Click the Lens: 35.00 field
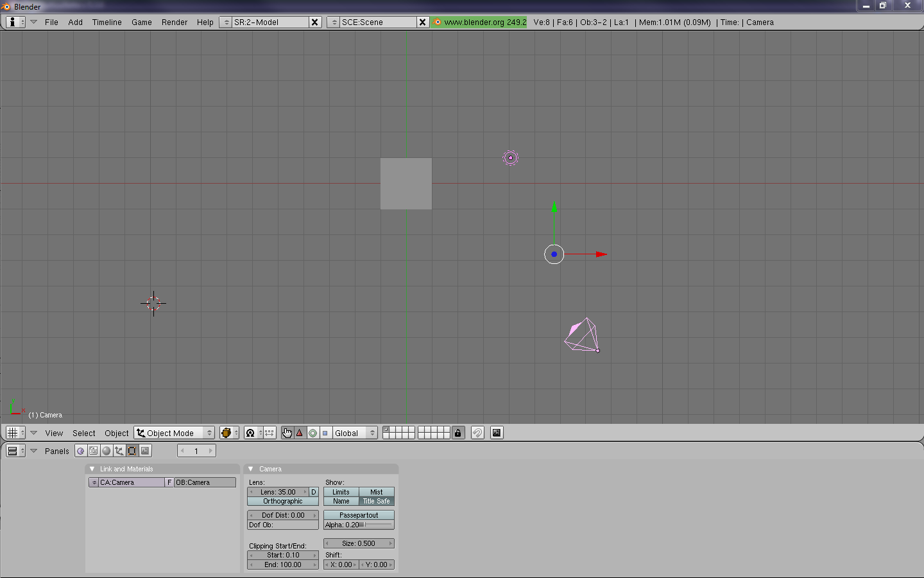The width and height of the screenshot is (924, 578). click(x=278, y=492)
